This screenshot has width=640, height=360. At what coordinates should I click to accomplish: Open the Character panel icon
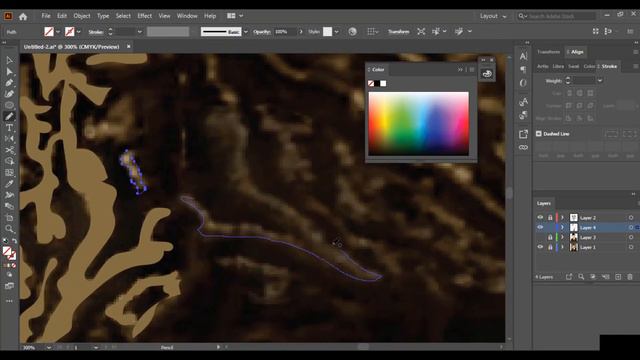(x=523, y=56)
